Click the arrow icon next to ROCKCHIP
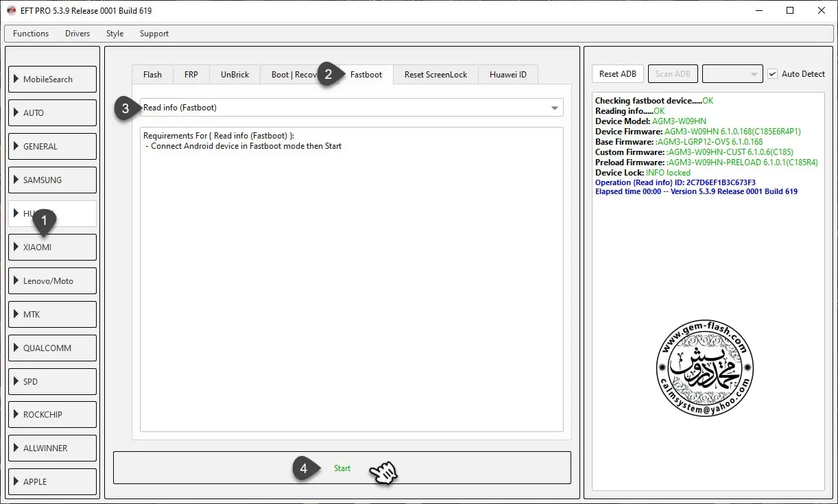This screenshot has height=504, width=838. click(16, 414)
